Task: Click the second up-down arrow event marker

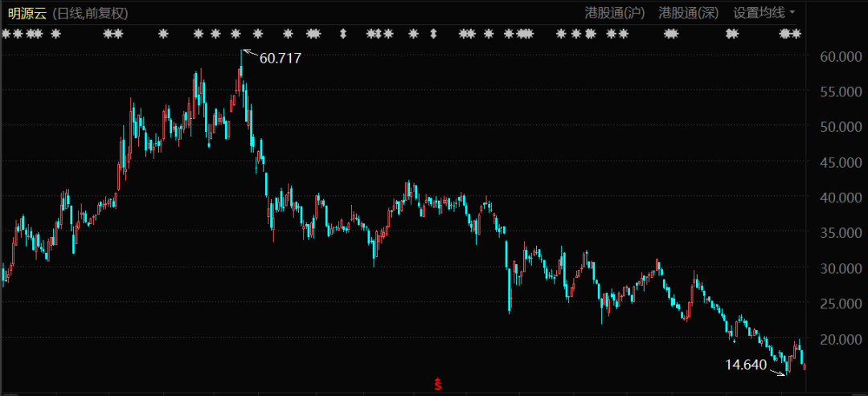Action: pyautogui.click(x=433, y=34)
